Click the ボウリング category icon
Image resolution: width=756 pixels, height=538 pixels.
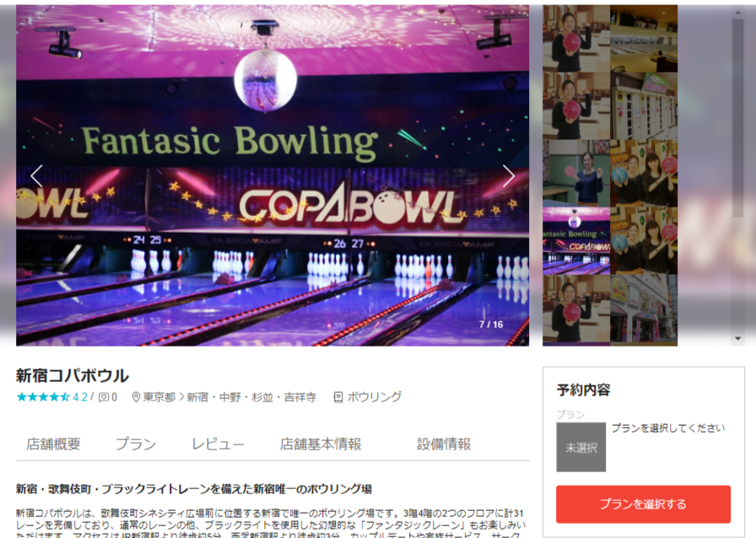point(338,397)
